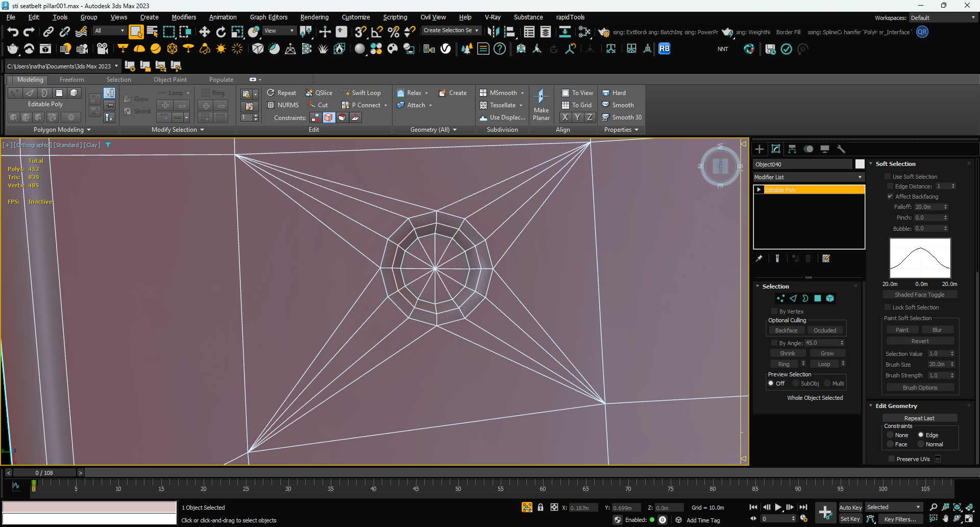Open the Rendering menu
The image size is (980, 527).
(314, 17)
